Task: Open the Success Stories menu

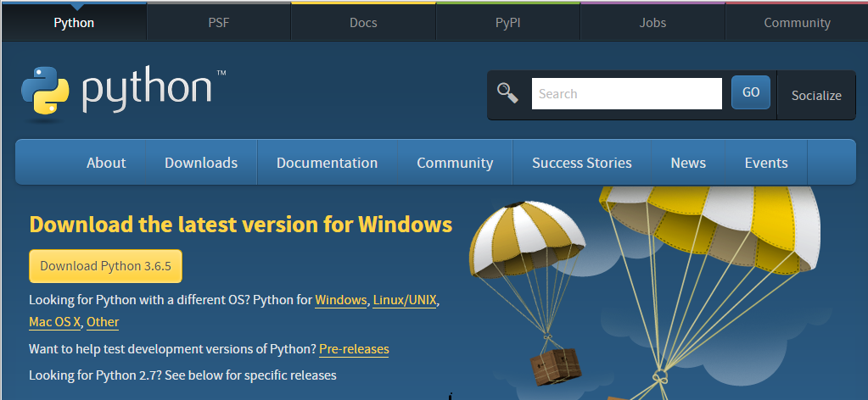Action: pos(582,163)
